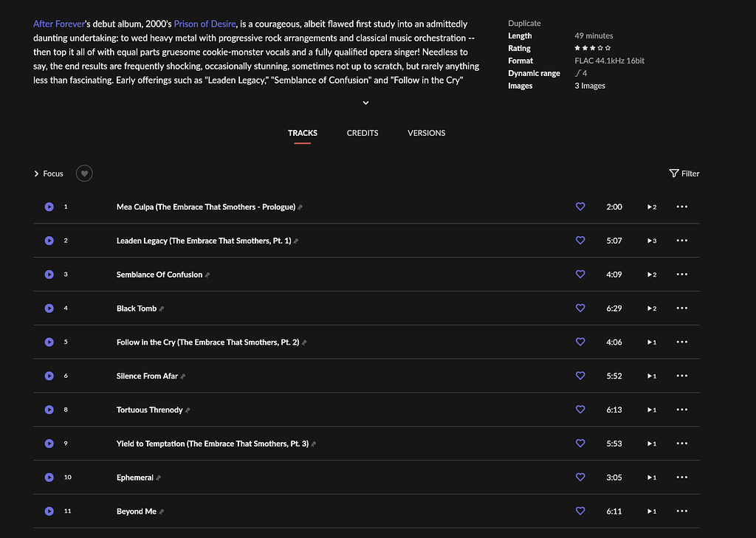Open the three-dot menu for Beyond Me

pyautogui.click(x=681, y=511)
